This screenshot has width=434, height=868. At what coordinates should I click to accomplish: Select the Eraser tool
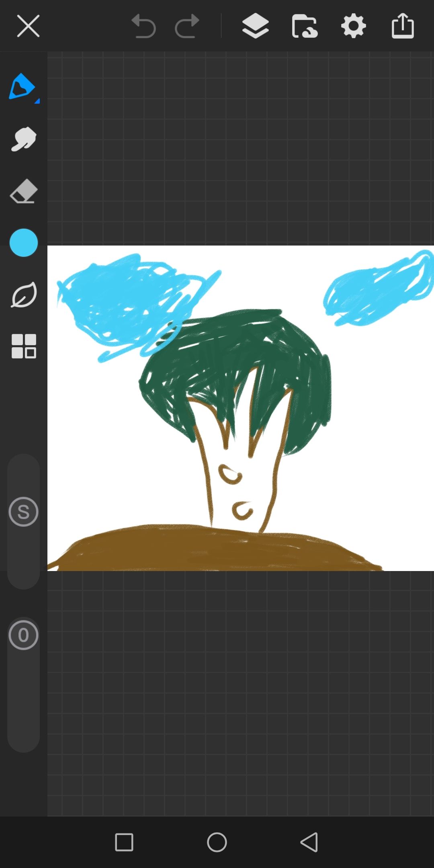[x=23, y=191]
